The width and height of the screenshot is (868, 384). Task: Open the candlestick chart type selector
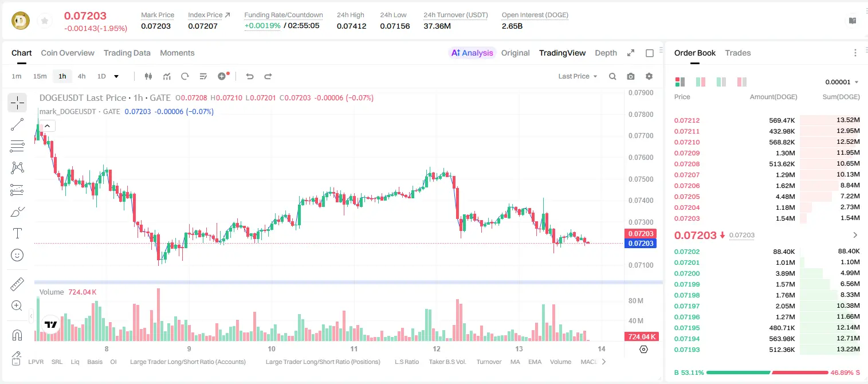(148, 76)
